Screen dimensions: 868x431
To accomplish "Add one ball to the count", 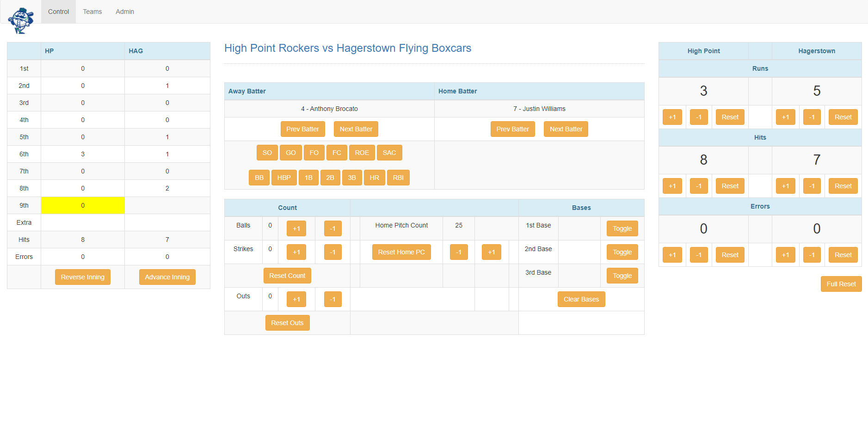I will 296,228.
